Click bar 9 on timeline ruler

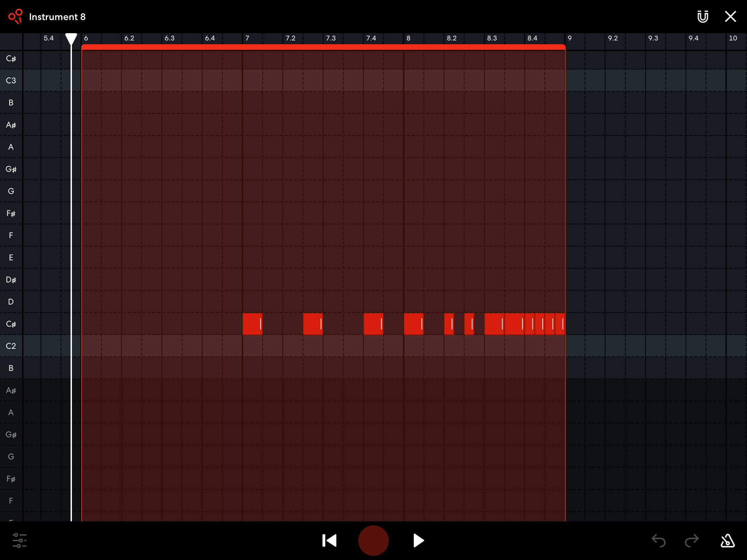tap(570, 38)
